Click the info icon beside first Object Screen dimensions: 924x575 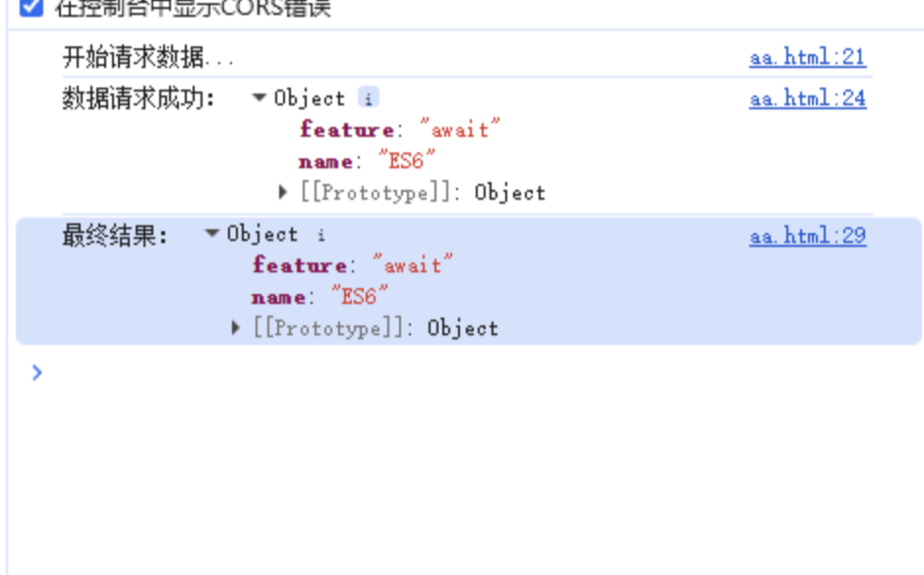coord(369,98)
